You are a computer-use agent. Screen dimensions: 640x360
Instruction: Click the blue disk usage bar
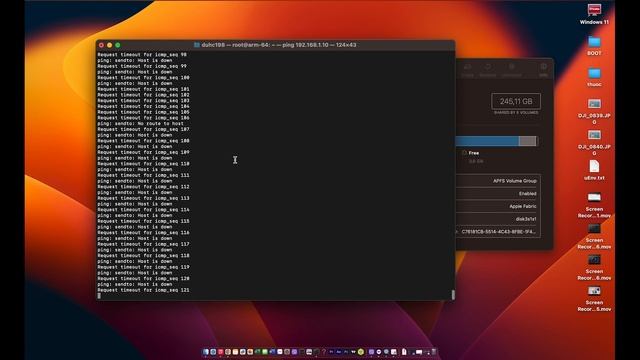tap(487, 141)
